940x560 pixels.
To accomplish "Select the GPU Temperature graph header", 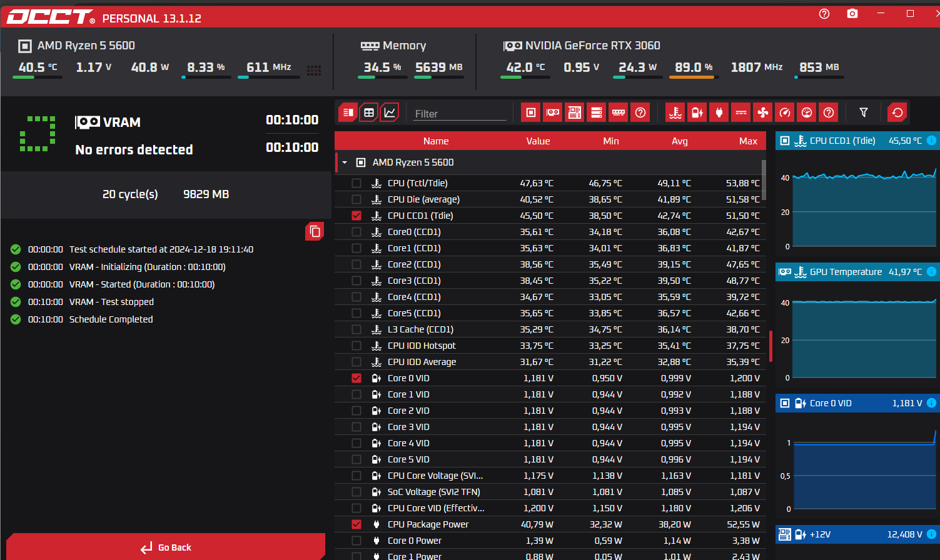I will [x=857, y=272].
